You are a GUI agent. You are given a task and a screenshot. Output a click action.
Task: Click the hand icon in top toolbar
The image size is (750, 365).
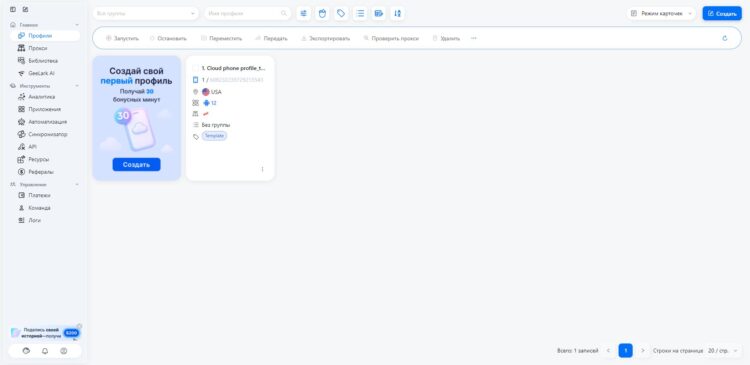pyautogui.click(x=322, y=13)
